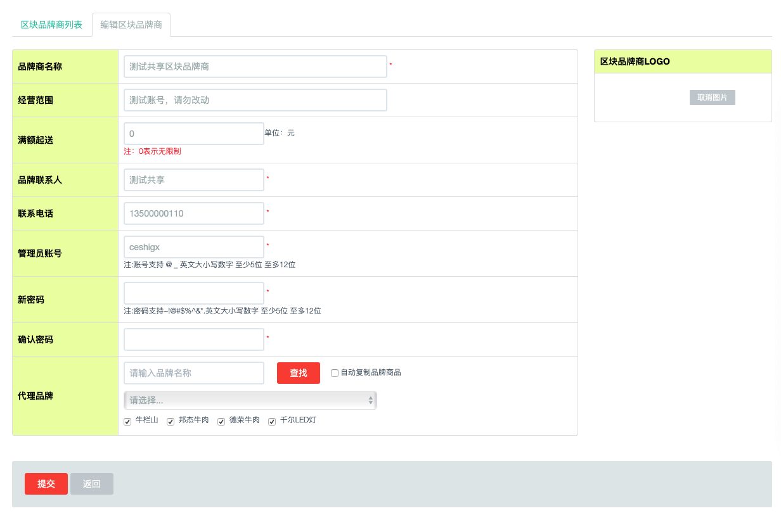Toggle the 千尔LED灯 checkbox
Screen dimensions: 781x532
coord(272,422)
